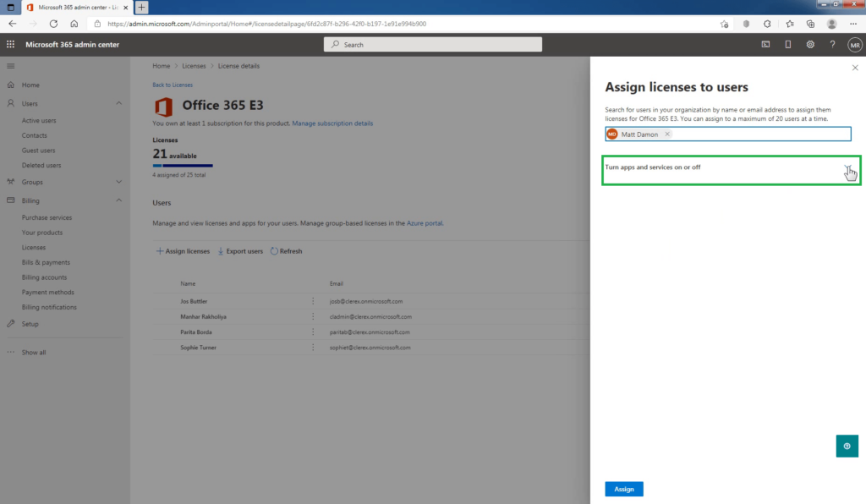Sort by the Name column header
Image resolution: width=866 pixels, height=504 pixels.
[188, 284]
